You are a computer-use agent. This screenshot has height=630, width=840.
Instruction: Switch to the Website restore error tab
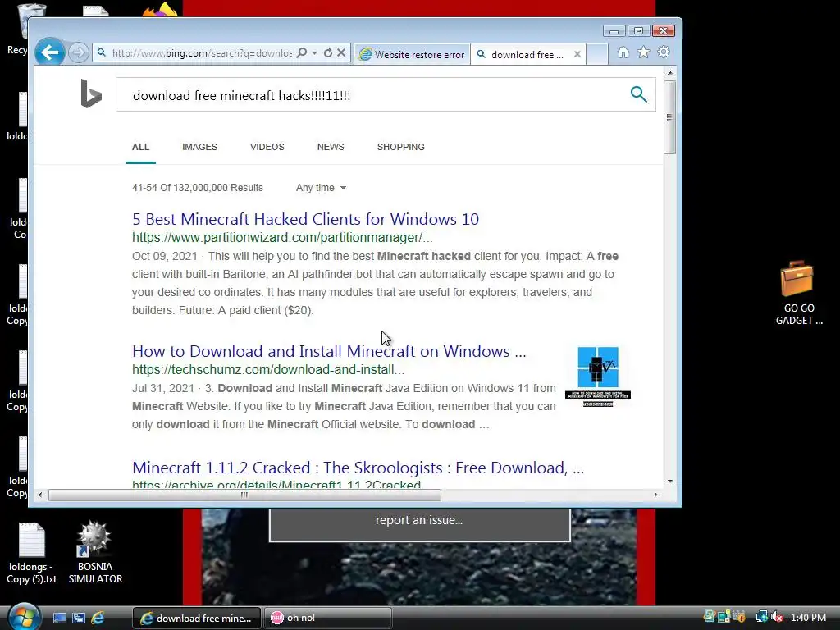pos(412,54)
